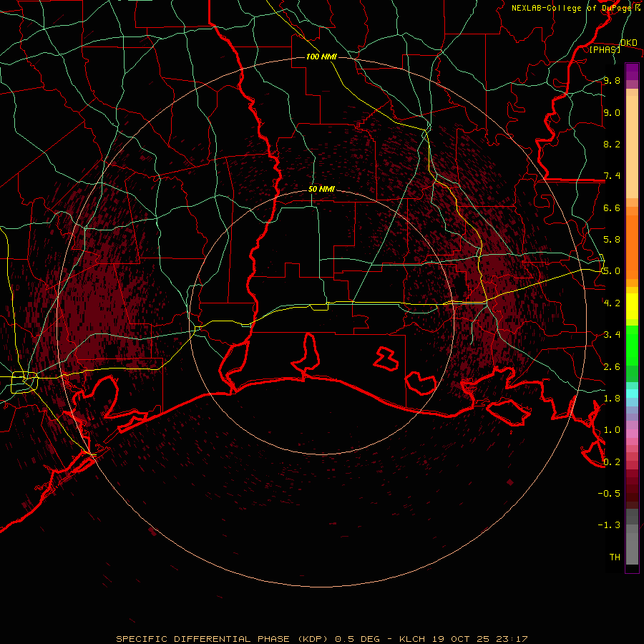Click the 100 NMI range ring label
The image size is (644, 644).
321,57
